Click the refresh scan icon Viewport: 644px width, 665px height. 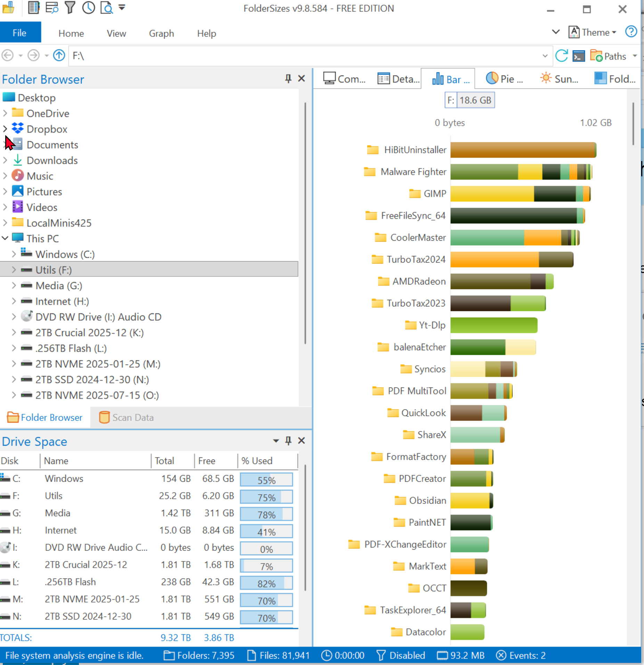(561, 56)
